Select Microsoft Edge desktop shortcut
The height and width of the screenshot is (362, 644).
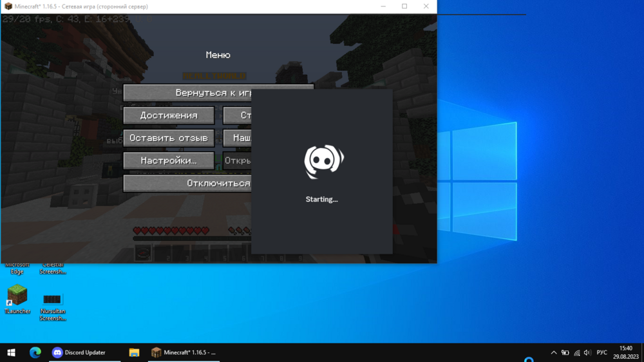(x=17, y=269)
